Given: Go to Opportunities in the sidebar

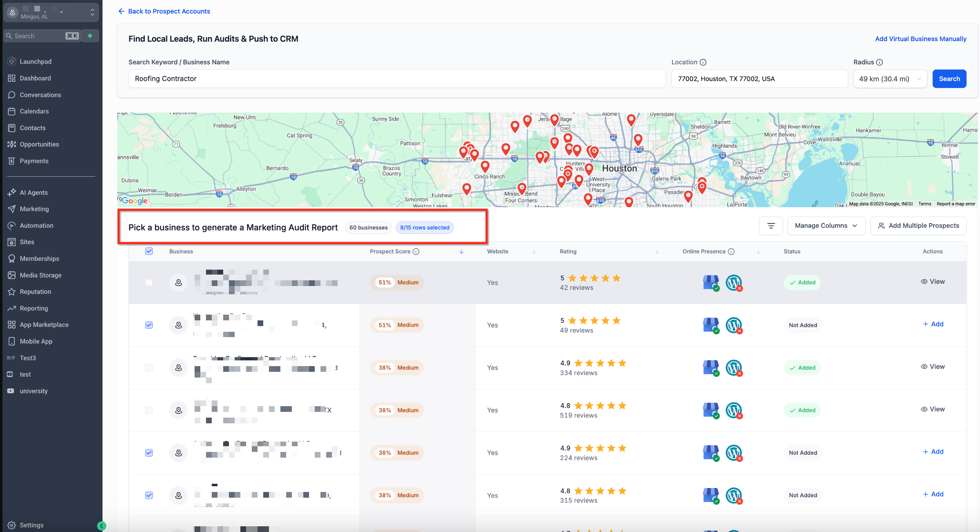Looking at the screenshot, I should (39, 144).
